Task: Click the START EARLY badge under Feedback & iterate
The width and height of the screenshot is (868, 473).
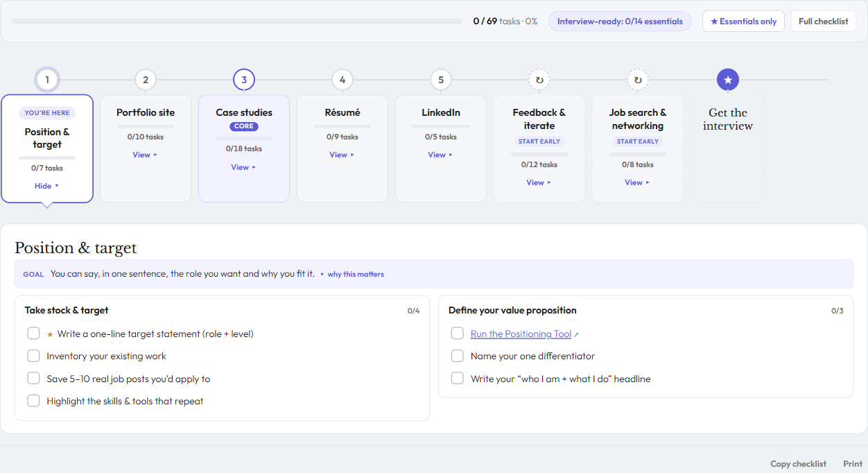Action: click(x=539, y=141)
